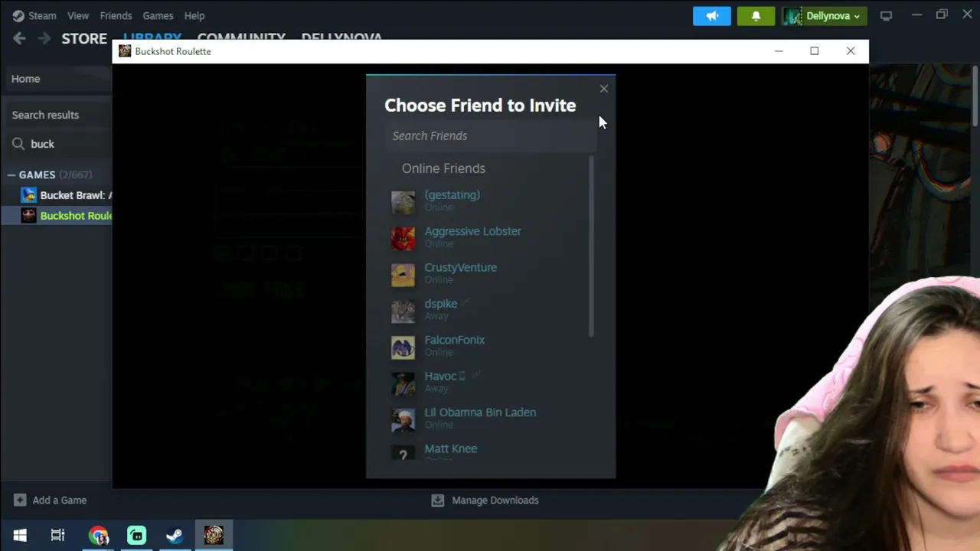
Task: Click Aggressive Lobster's red avatar
Action: coord(403,238)
